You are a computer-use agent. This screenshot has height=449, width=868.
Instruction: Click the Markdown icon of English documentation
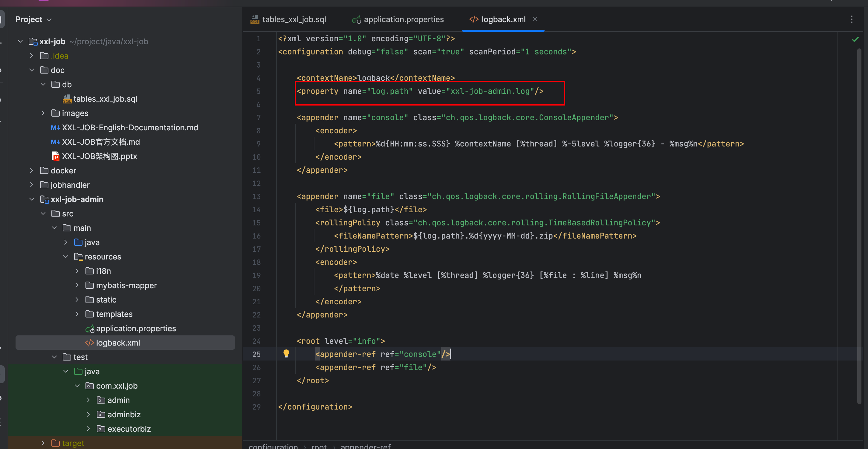(55, 127)
